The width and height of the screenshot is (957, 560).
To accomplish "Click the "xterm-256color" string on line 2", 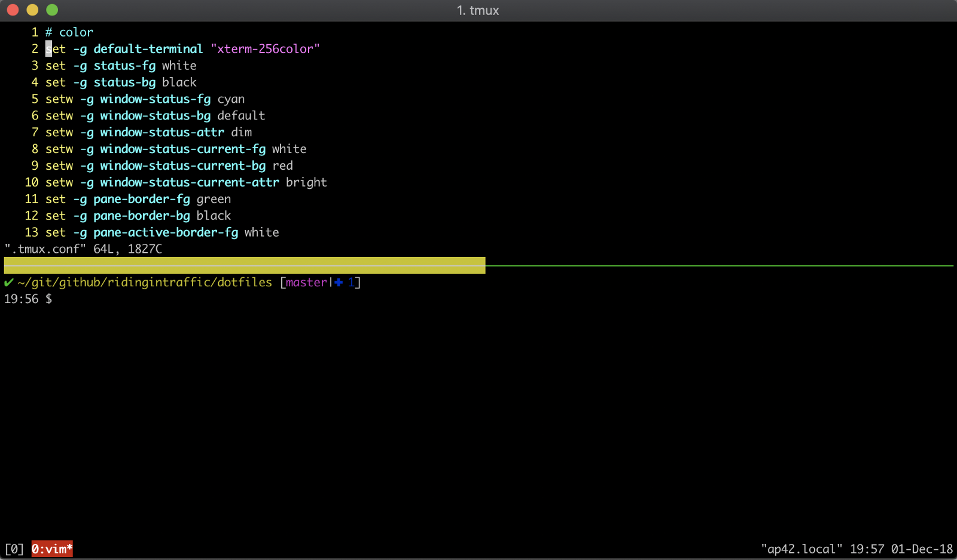I will [265, 49].
